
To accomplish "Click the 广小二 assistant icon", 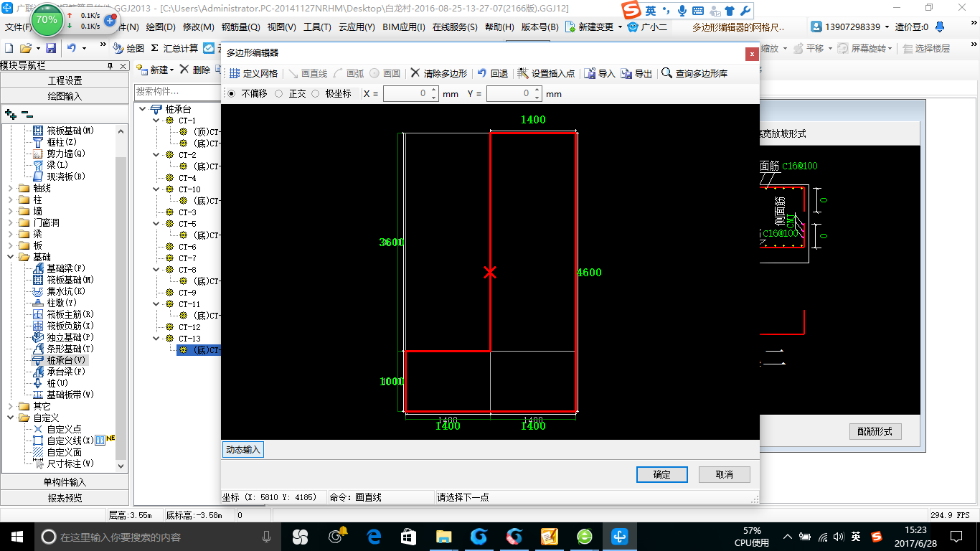I will point(633,27).
